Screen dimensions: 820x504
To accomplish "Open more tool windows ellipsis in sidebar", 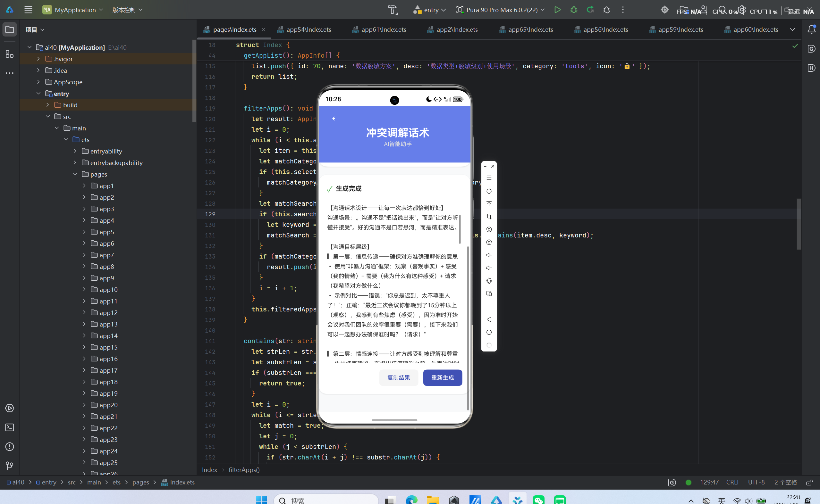I will point(10,73).
